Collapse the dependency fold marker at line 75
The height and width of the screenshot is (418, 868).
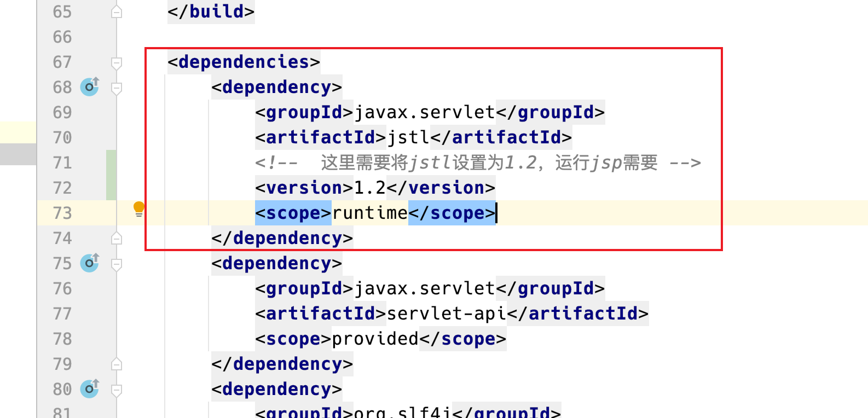[116, 264]
